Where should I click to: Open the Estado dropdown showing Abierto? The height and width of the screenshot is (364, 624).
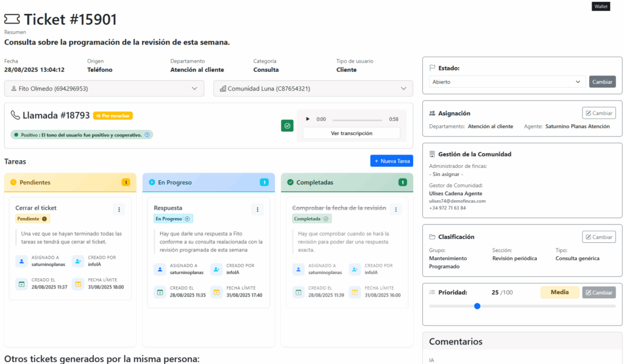click(x=506, y=82)
